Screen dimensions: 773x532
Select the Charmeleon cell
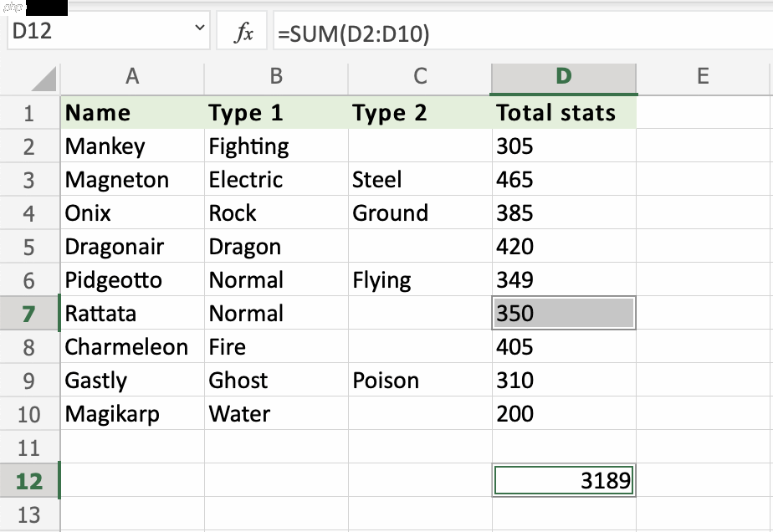click(132, 347)
